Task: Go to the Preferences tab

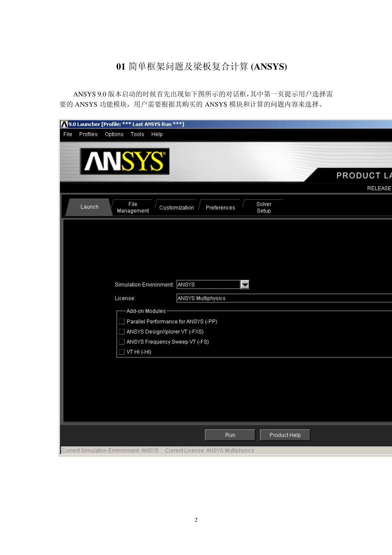Action: [x=220, y=208]
